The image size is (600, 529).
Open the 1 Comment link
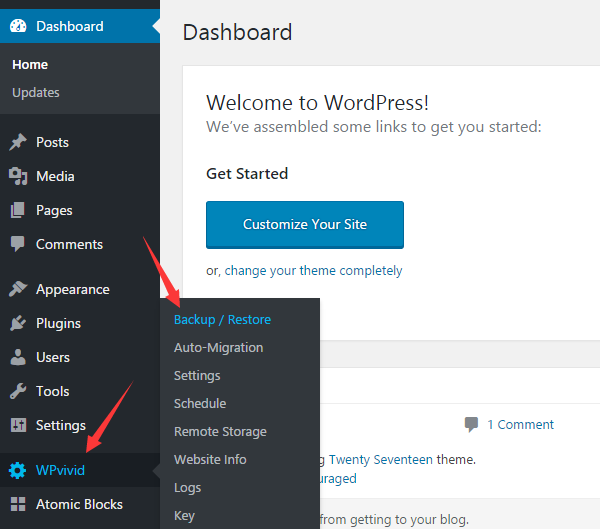(520, 425)
